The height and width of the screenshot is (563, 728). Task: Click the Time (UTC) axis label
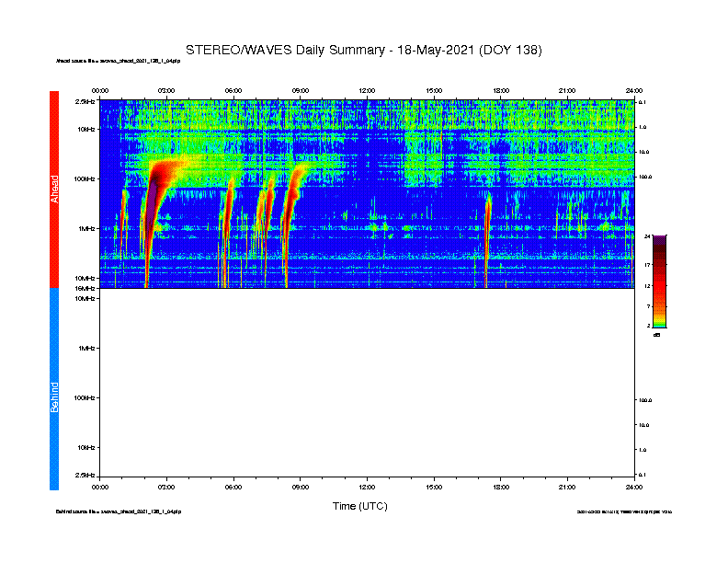(359, 506)
